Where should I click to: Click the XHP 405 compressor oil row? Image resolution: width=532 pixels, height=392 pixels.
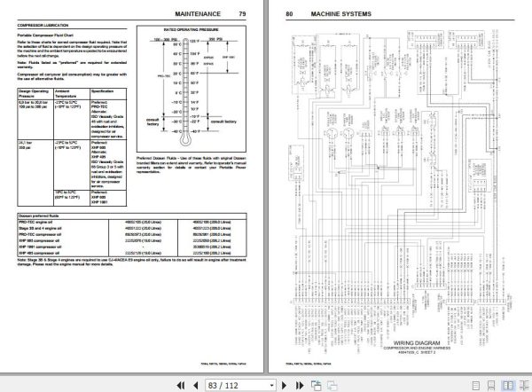click(132, 253)
